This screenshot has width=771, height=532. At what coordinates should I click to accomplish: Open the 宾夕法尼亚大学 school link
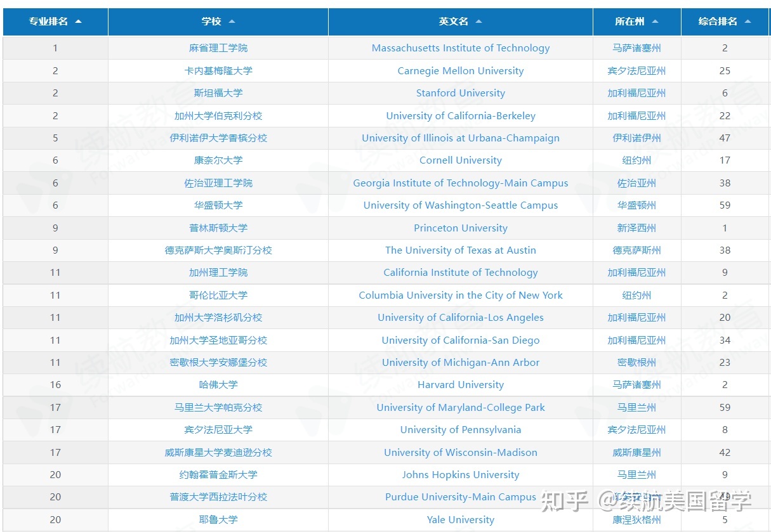pos(218,430)
